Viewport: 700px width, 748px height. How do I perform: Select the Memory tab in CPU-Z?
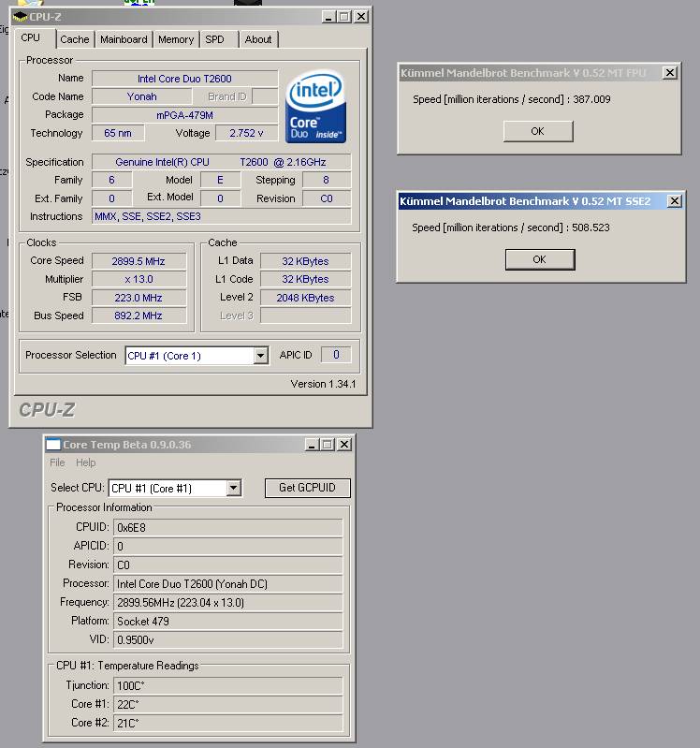point(176,39)
